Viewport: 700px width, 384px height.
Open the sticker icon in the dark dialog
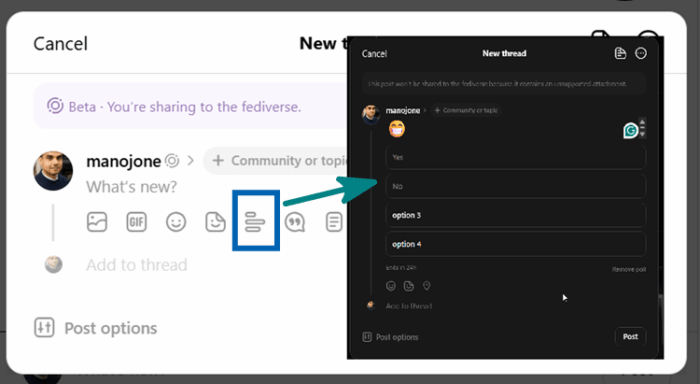pyautogui.click(x=408, y=286)
